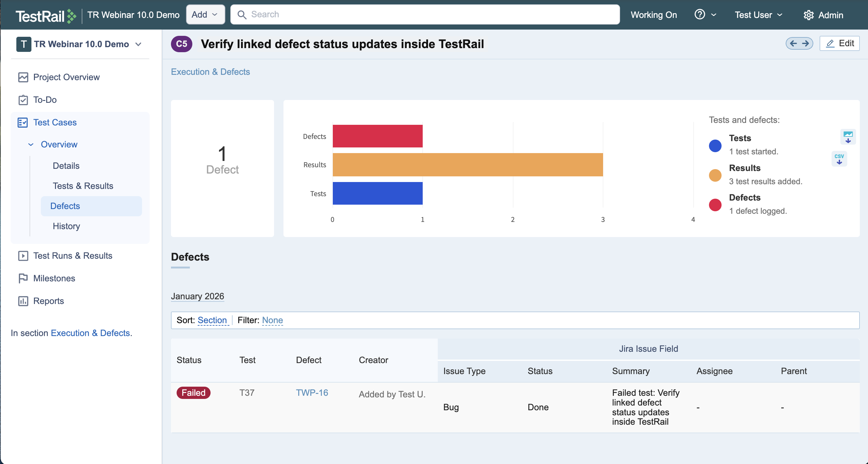Click the Issue Type column header

click(x=464, y=371)
